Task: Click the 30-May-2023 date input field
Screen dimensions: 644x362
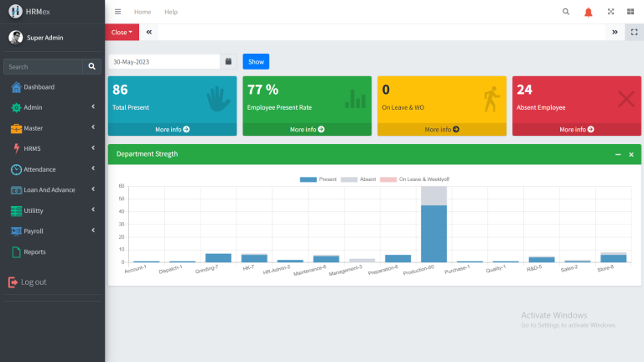Action: pyautogui.click(x=164, y=61)
